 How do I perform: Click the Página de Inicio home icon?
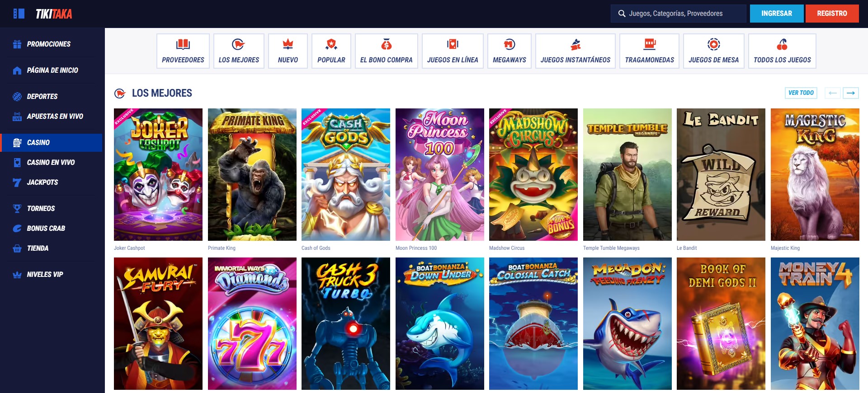17,70
